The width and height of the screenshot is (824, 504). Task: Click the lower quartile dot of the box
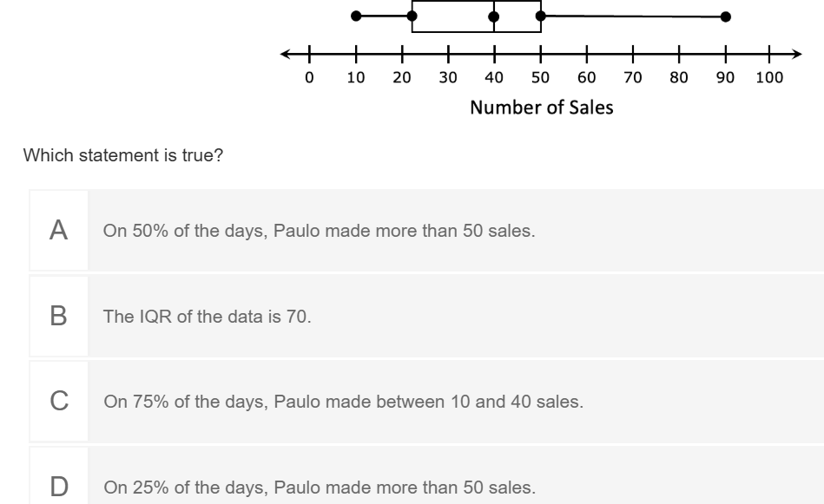(412, 16)
